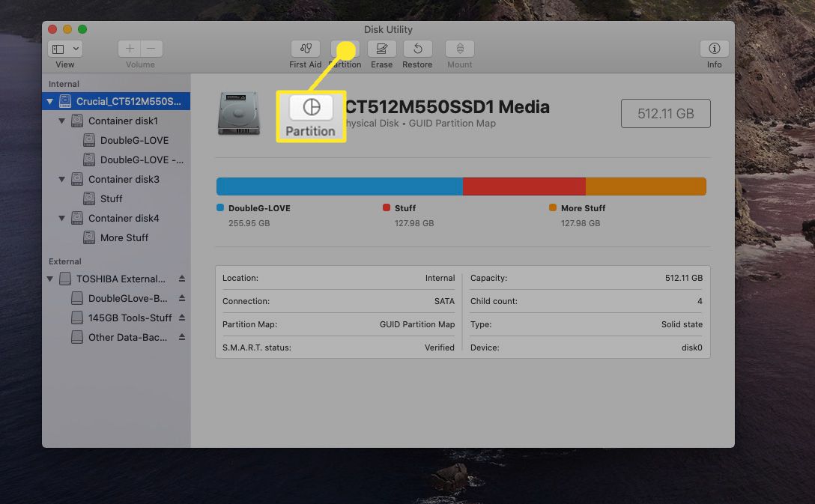Click the blue DoubleG-LOVE partition bar segment
Screen dimensions: 815x504
[x=339, y=186]
